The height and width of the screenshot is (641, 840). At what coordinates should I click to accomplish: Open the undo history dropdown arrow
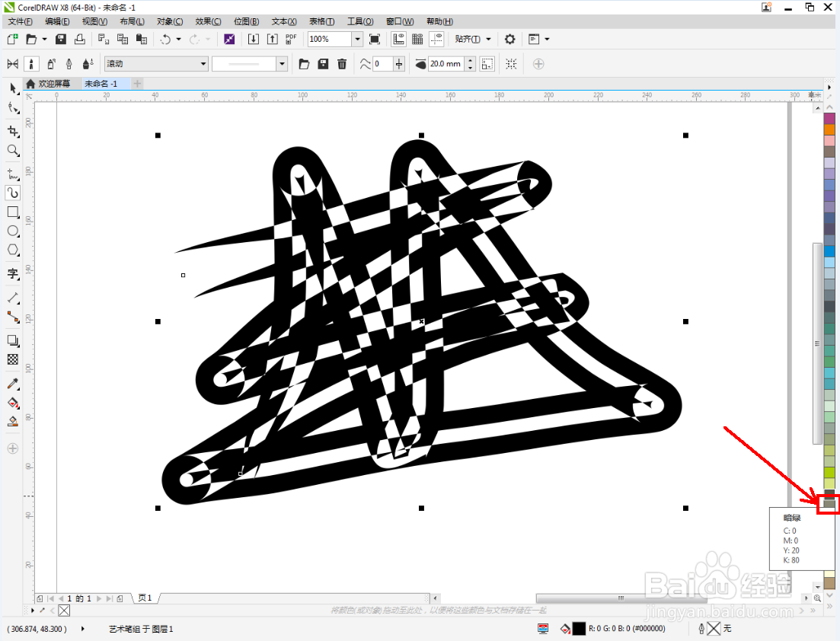(178, 39)
